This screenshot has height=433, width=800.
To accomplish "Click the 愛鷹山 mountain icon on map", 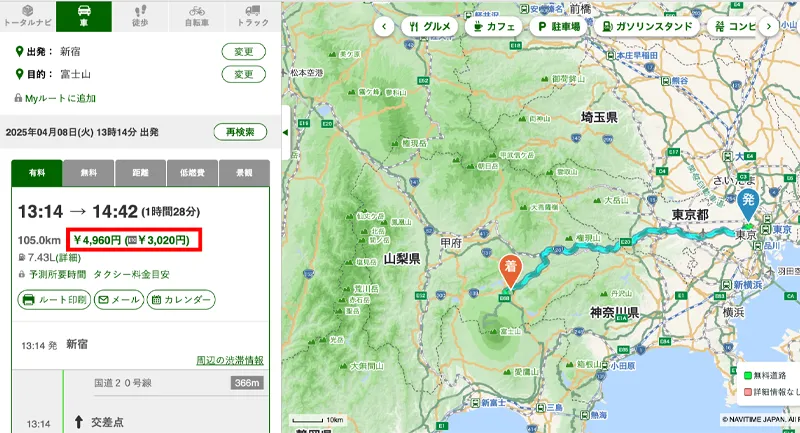I will point(507,372).
